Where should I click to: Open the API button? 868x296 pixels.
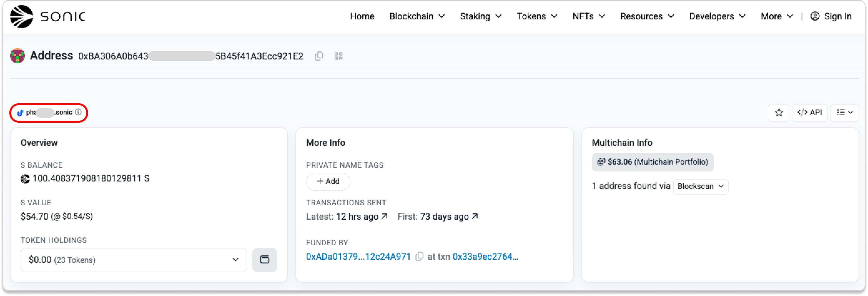tap(809, 112)
